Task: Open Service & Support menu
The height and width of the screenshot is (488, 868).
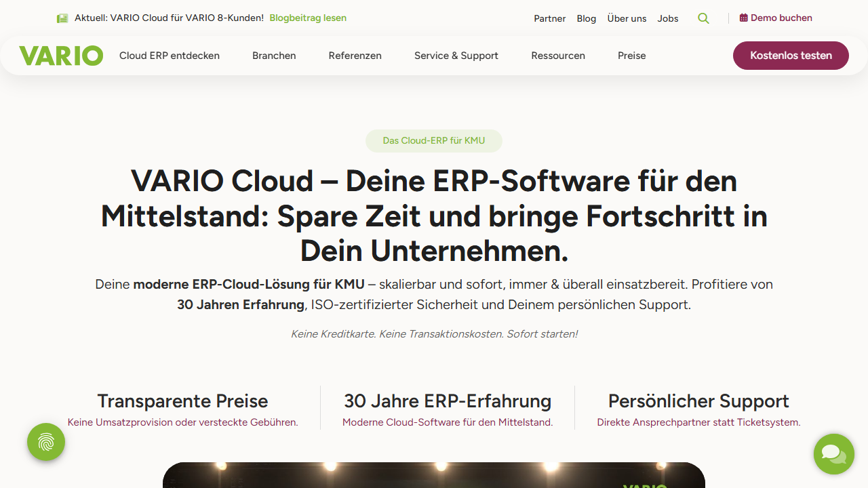Action: pos(456,56)
